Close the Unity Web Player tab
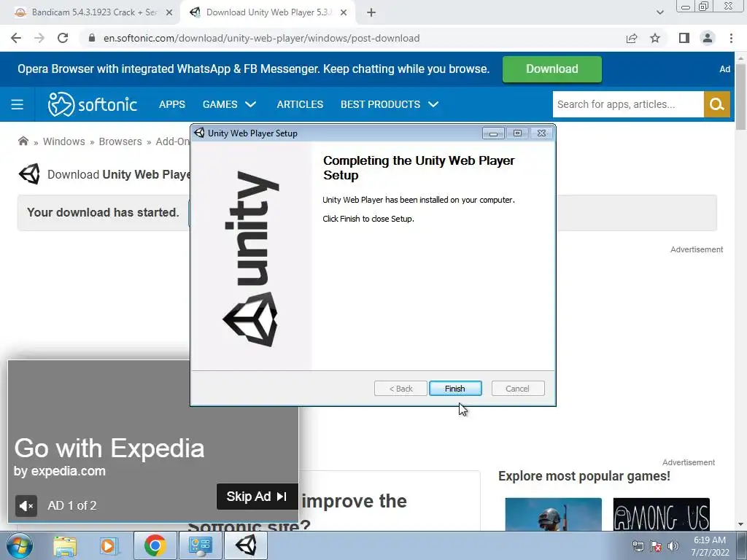 click(x=343, y=13)
